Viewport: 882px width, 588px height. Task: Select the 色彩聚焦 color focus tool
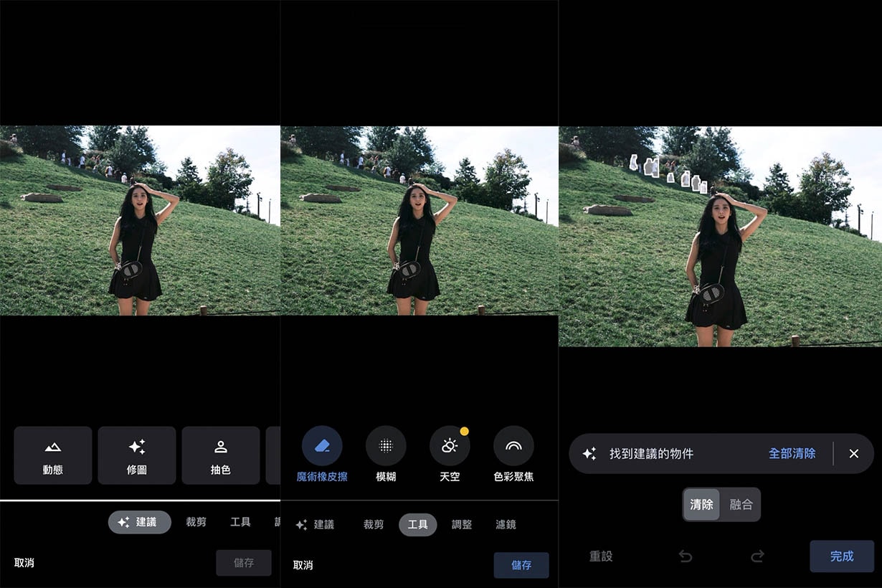tap(513, 453)
